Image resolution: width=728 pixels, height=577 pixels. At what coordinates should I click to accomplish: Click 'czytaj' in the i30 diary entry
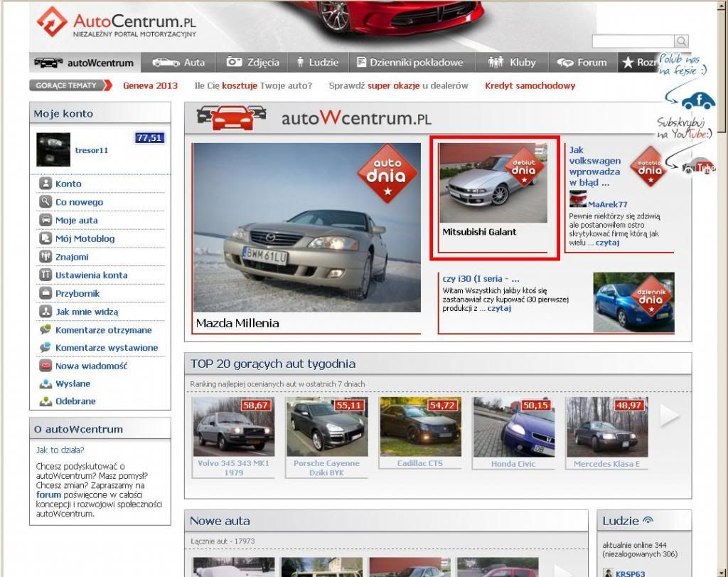pos(499,308)
